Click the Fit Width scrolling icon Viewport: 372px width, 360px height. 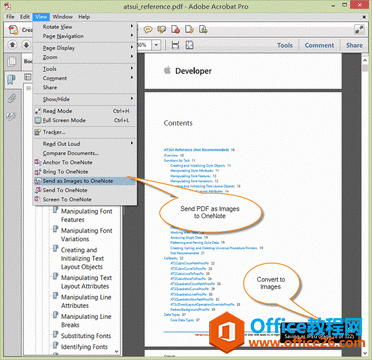[175, 45]
